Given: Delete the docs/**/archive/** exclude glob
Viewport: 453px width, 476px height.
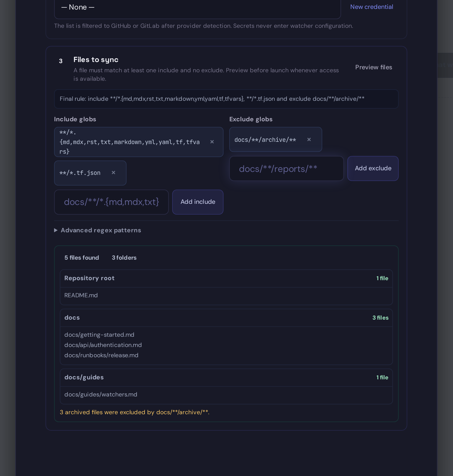Looking at the screenshot, I should 309,140.
